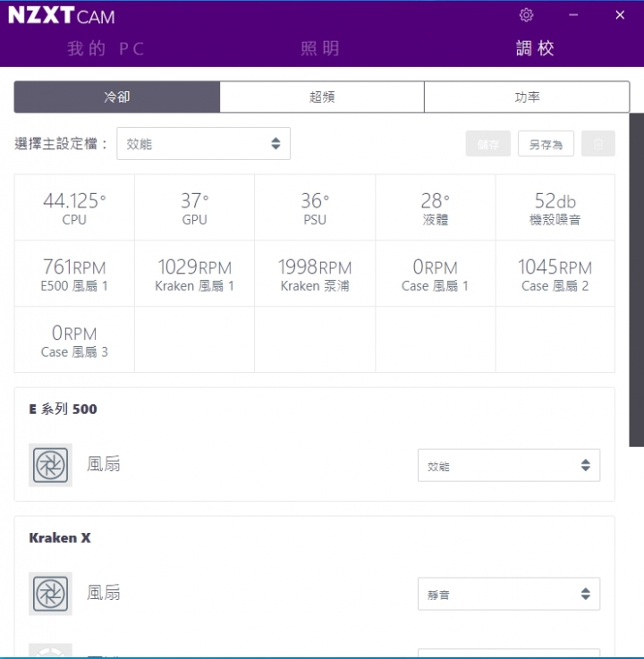
Task: Click the 52db 機殼噪音 tile
Action: tap(555, 207)
